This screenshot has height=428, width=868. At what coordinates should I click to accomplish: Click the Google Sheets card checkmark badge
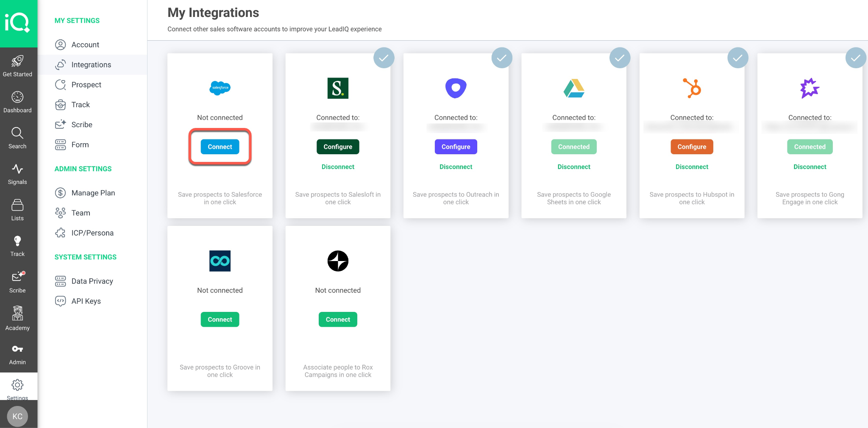point(620,58)
